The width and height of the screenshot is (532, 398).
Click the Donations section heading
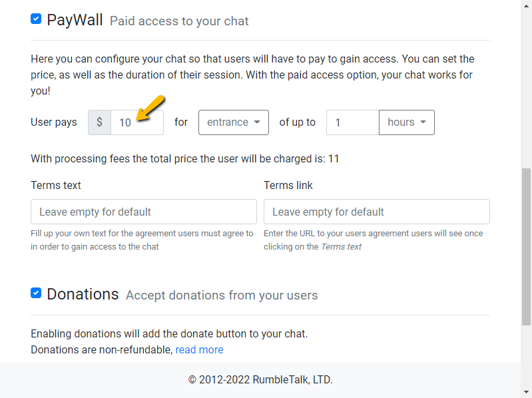83,294
